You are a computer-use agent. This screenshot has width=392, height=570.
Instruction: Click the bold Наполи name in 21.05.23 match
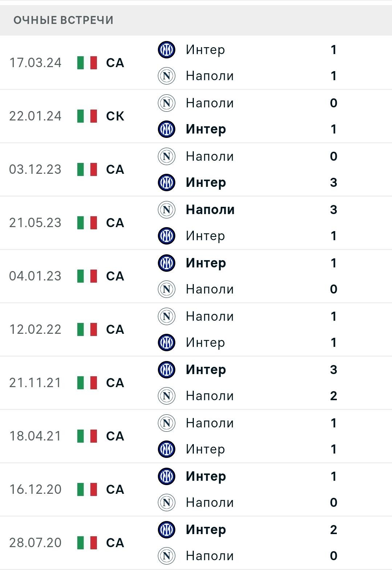[x=210, y=210]
